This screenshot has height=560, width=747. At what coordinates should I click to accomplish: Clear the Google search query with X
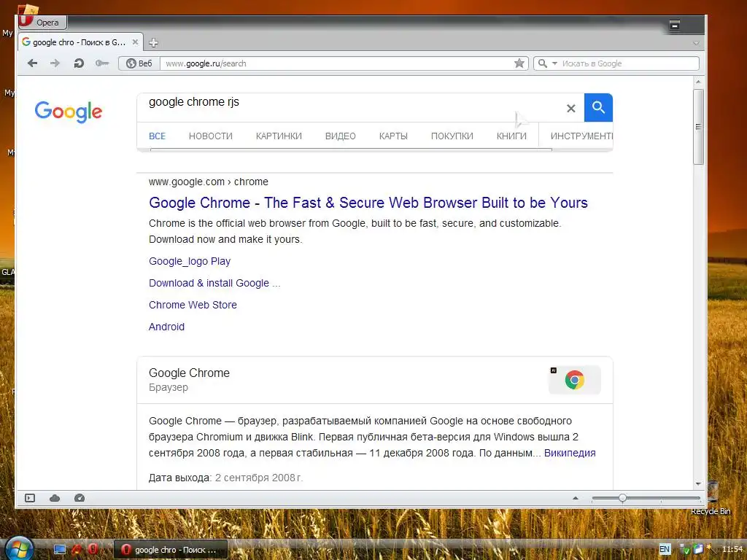coord(570,109)
